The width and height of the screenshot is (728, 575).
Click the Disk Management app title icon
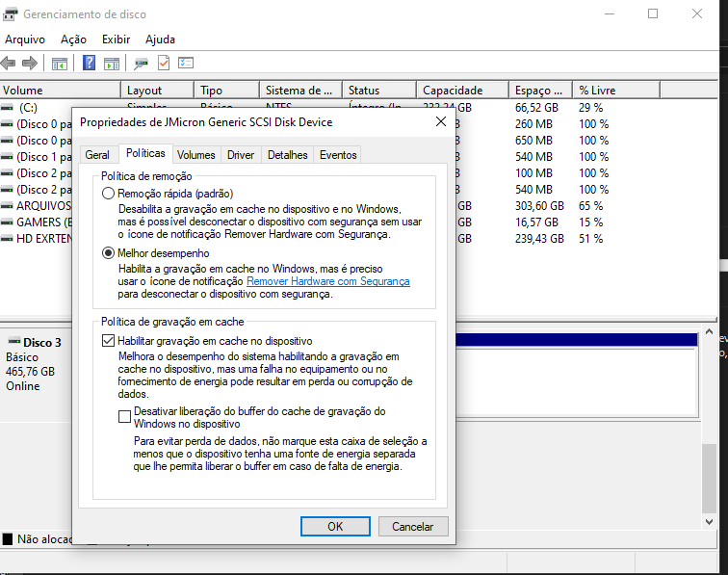tap(10, 14)
